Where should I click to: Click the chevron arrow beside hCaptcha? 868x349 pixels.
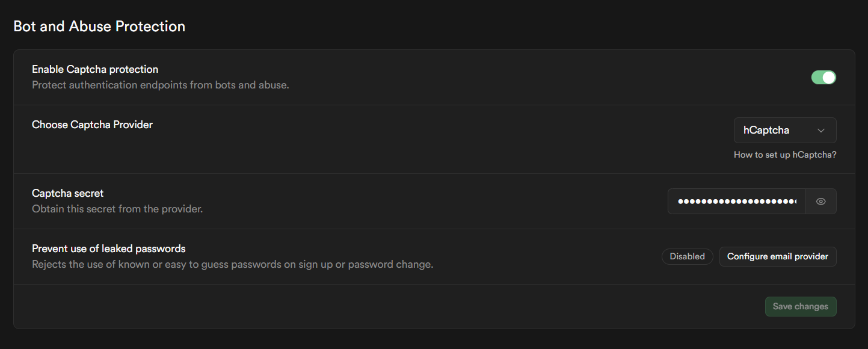tap(821, 131)
